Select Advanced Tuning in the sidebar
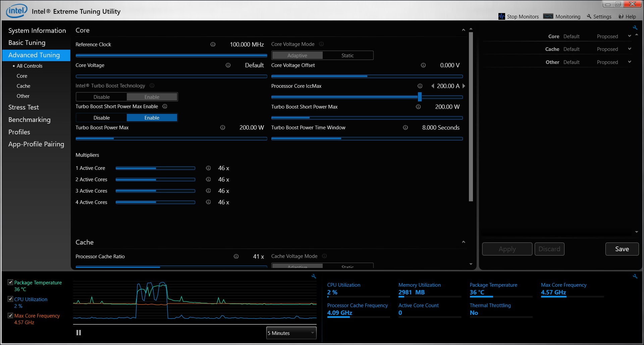This screenshot has height=345, width=644. (36, 55)
